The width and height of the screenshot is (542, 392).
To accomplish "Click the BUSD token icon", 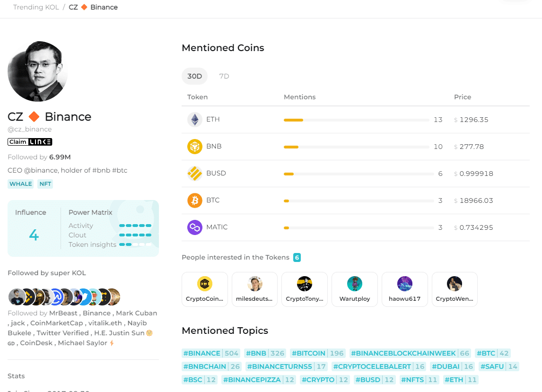I will [x=194, y=174].
